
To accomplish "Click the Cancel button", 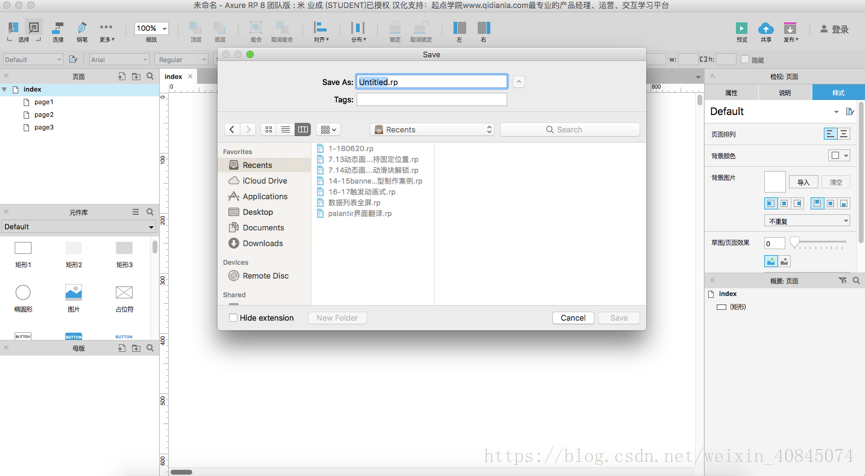I will [573, 318].
